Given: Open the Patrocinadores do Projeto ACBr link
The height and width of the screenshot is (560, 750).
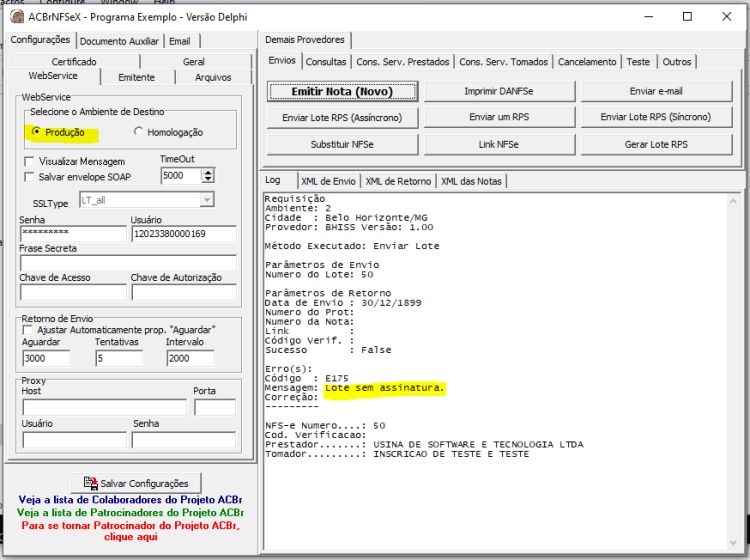Looking at the screenshot, I should (130, 513).
